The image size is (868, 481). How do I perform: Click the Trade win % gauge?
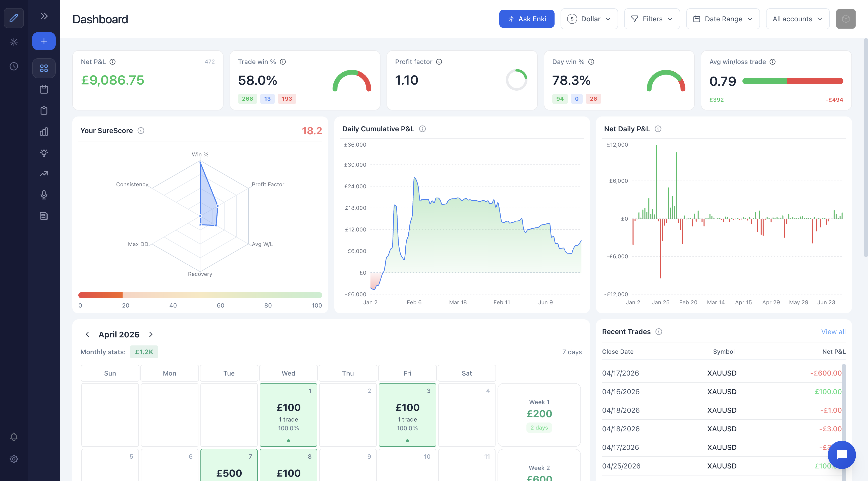[352, 81]
